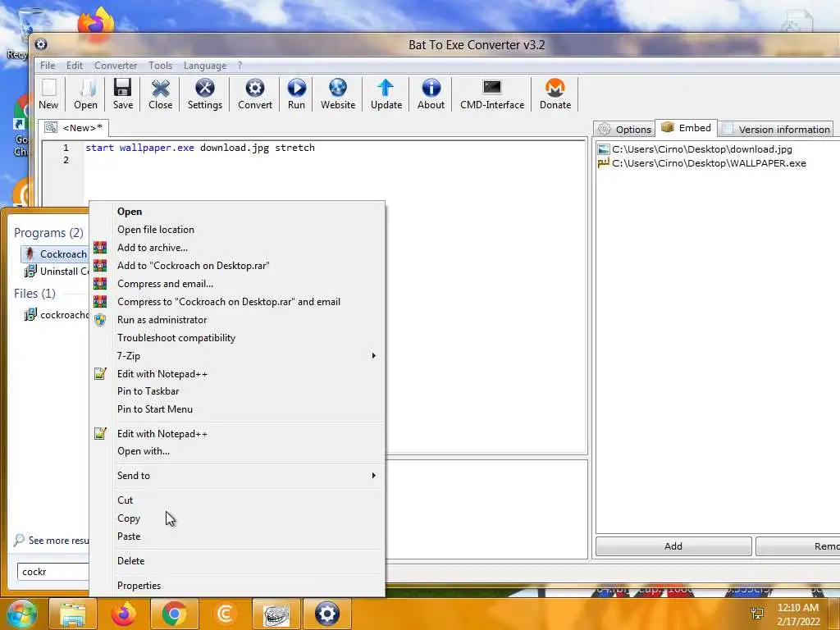840x630 pixels.
Task: Select Add to archive...
Action: (x=237, y=248)
